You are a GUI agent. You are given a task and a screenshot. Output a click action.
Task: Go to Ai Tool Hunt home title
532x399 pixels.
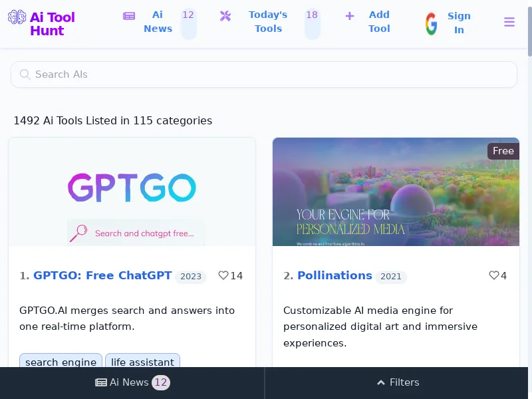coord(53,24)
